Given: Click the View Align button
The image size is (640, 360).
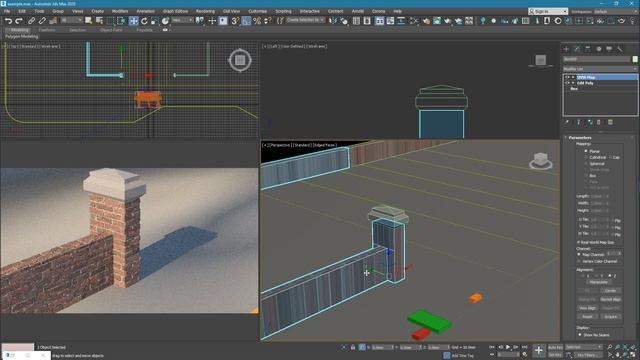Looking at the screenshot, I should pos(587,308).
